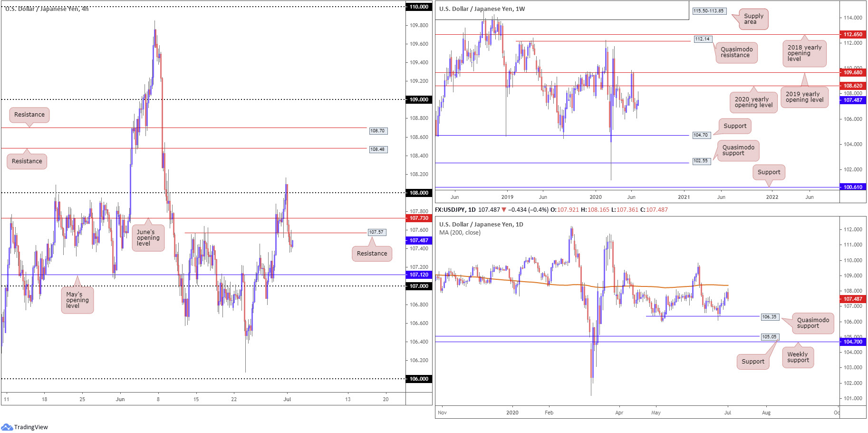This screenshot has width=868, height=433.
Task: Select the daily chart 1D title
Action: (x=481, y=225)
